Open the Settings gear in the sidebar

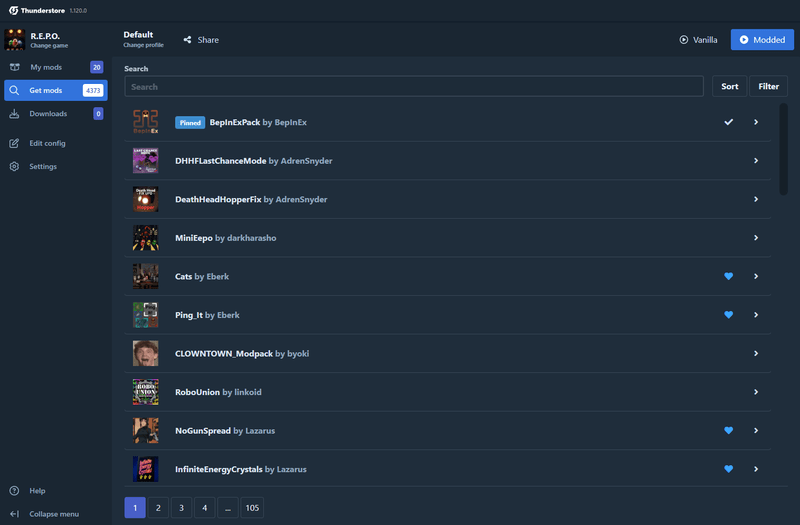pyautogui.click(x=14, y=166)
